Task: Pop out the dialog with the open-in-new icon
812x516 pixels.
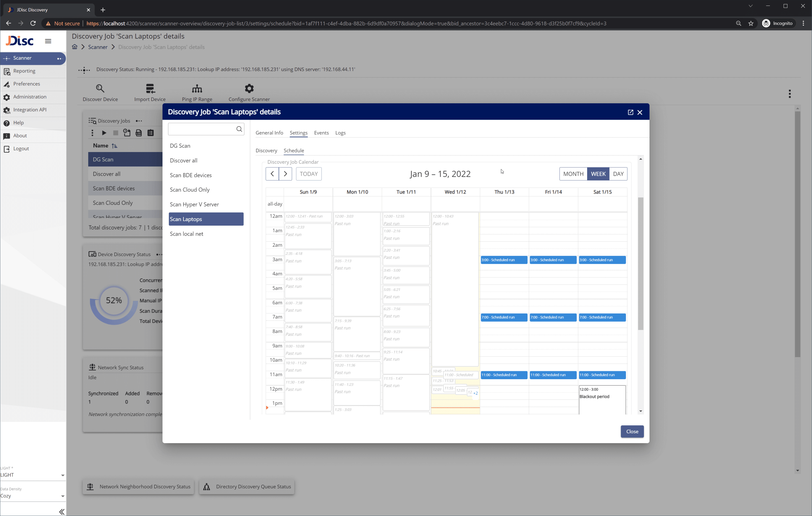Action: pyautogui.click(x=631, y=112)
